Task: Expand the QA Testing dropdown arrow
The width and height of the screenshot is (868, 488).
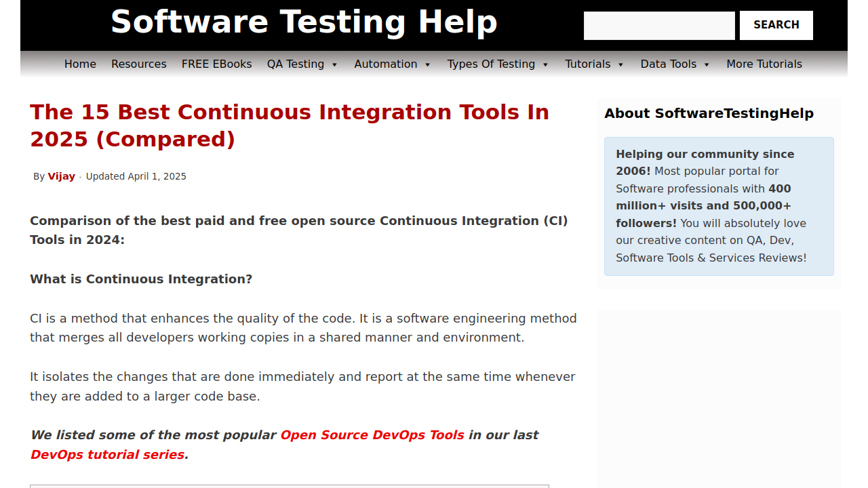Action: (x=334, y=64)
